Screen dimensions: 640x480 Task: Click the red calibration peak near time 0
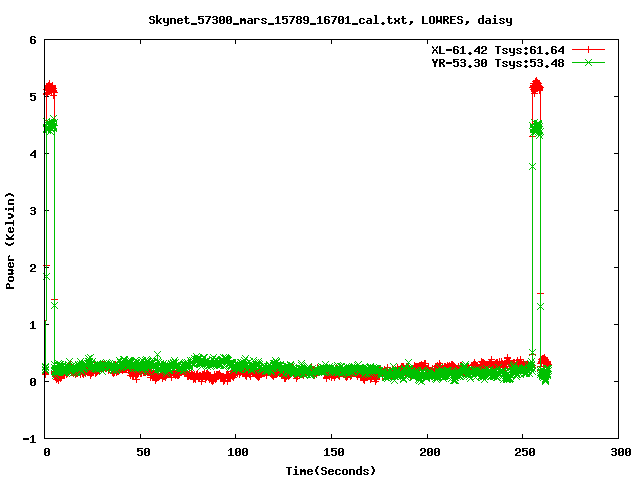tap(50, 89)
